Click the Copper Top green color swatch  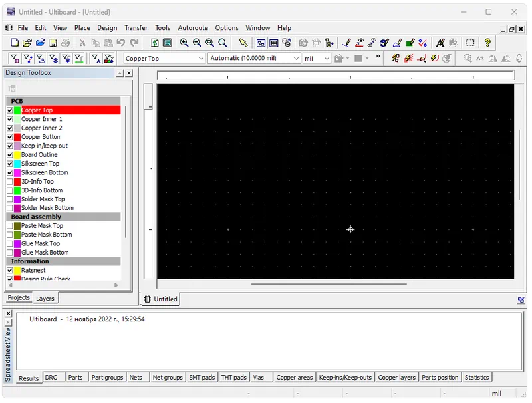[x=17, y=110]
